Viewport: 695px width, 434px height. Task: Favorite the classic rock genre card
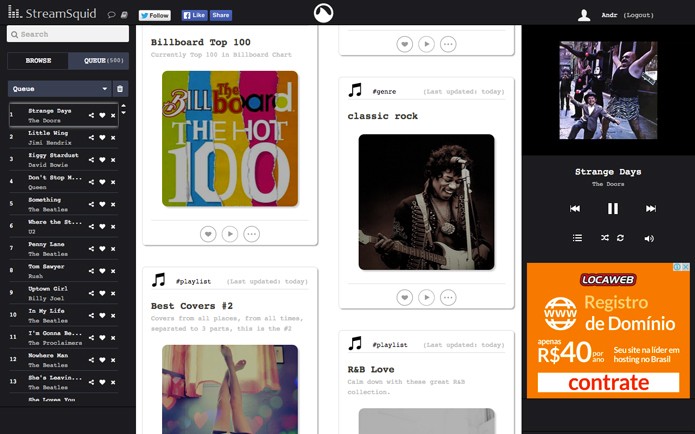point(405,297)
